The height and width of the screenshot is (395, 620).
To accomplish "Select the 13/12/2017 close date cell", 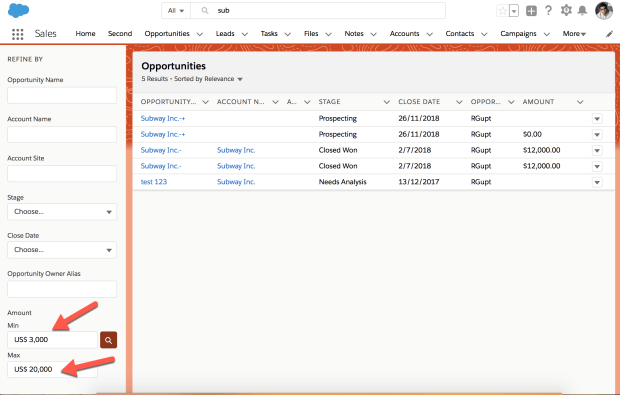I will tap(419, 182).
